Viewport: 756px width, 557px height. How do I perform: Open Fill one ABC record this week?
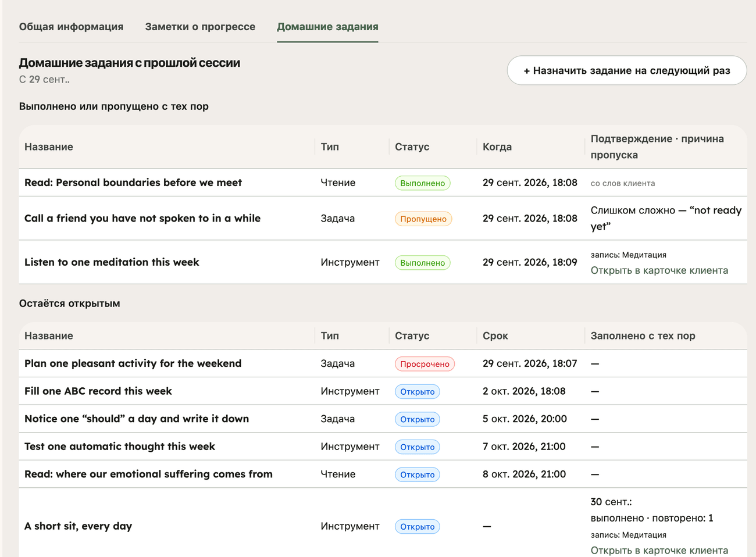(98, 391)
